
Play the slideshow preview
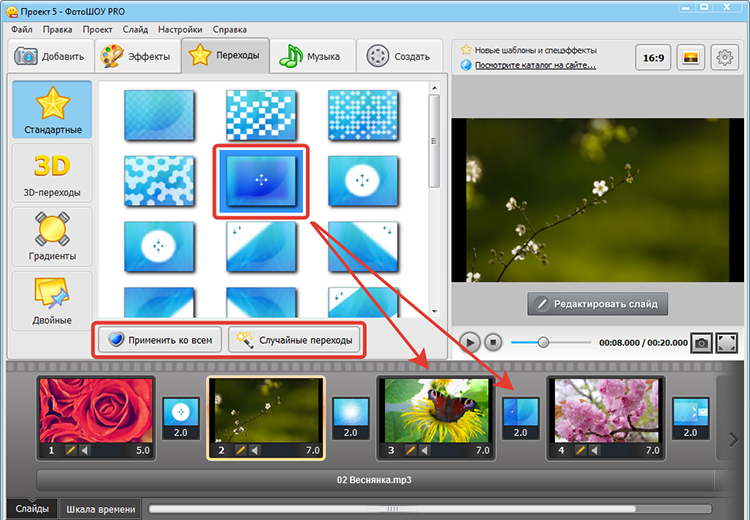470,343
